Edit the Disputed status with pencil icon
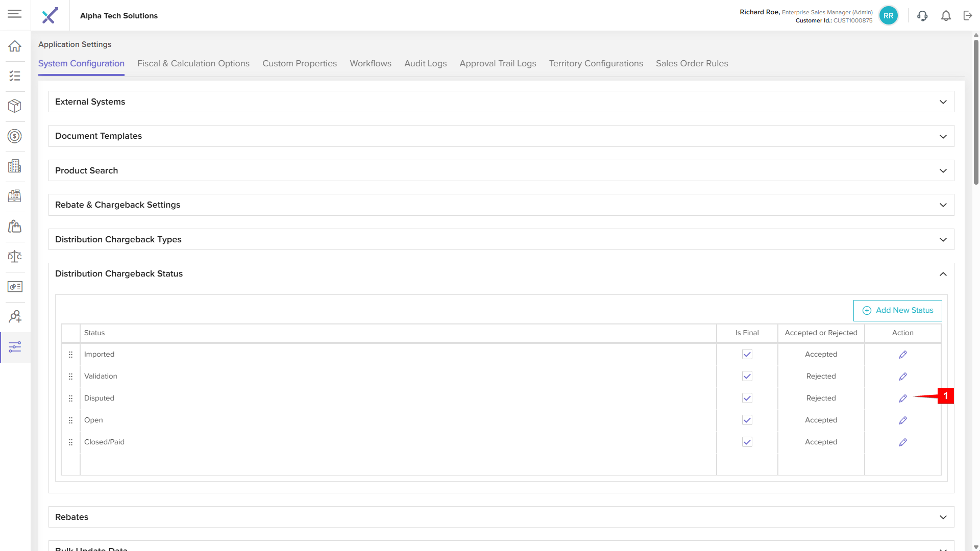 point(902,398)
